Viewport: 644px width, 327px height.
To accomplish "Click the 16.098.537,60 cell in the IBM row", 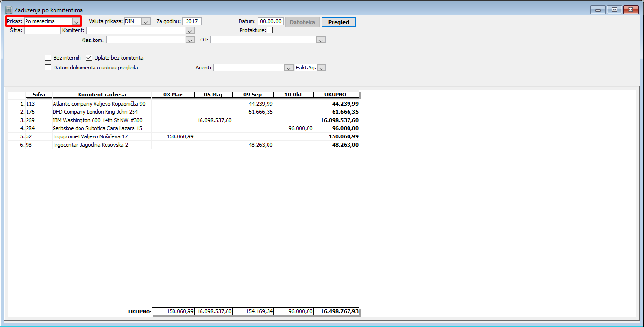I will (214, 120).
